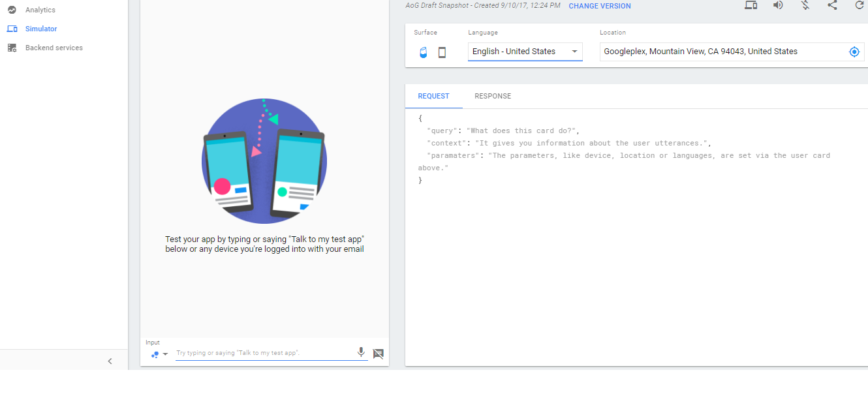This screenshot has width=868, height=398.
Task: Select the phone surface
Action: 442,52
